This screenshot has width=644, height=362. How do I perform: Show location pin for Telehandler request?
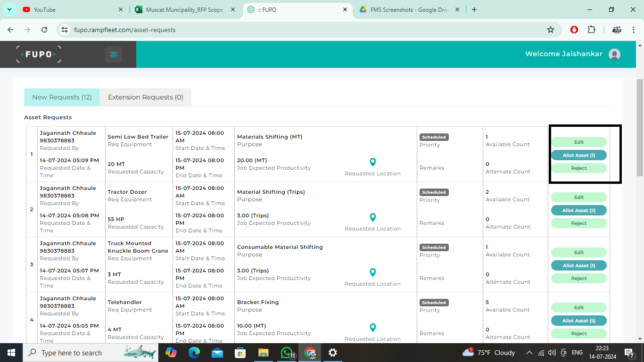pyautogui.click(x=372, y=328)
